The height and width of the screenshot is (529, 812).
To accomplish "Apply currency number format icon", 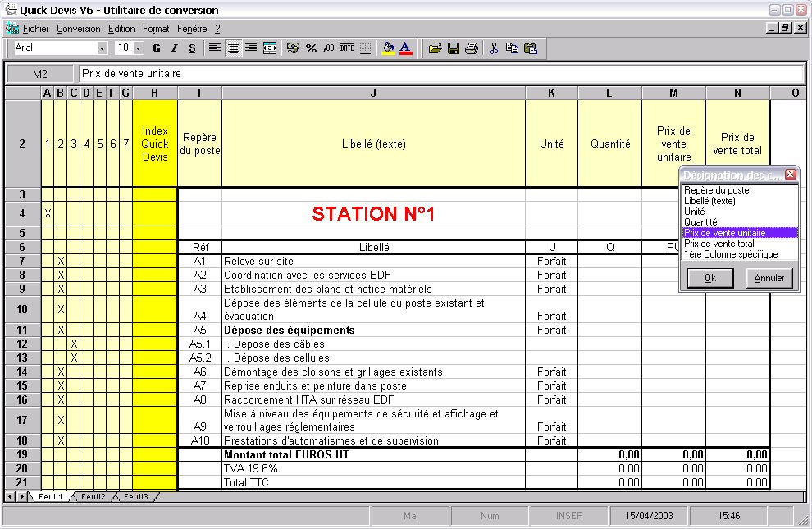I will pos(293,48).
